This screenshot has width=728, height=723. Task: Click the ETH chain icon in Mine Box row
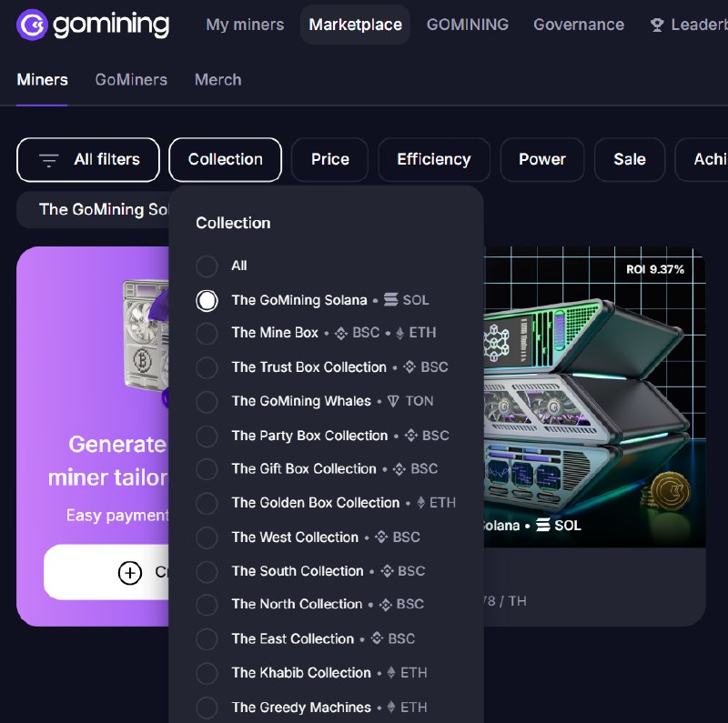(x=399, y=333)
